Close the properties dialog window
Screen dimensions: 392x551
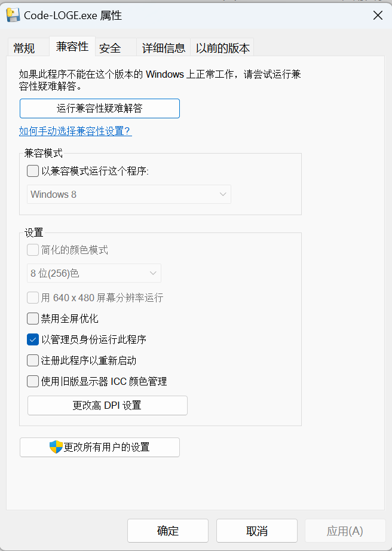(x=378, y=16)
